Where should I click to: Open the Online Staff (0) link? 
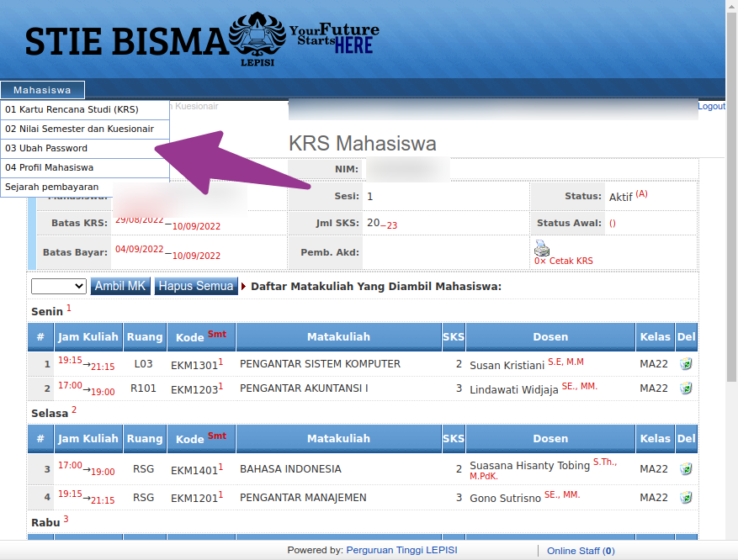tap(581, 551)
